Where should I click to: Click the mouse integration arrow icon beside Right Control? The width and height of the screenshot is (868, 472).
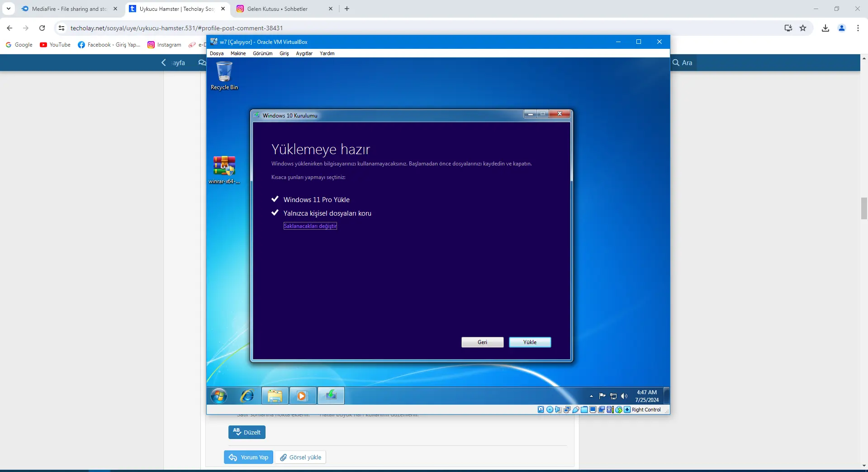pos(627,410)
